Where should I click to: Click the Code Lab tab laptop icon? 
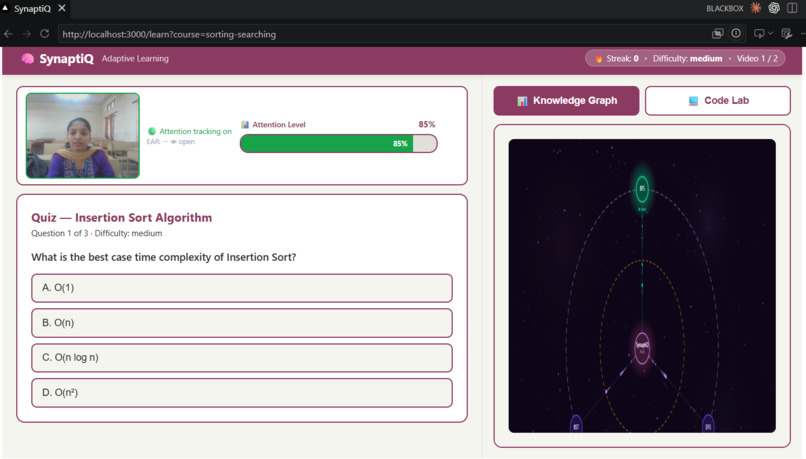(693, 101)
